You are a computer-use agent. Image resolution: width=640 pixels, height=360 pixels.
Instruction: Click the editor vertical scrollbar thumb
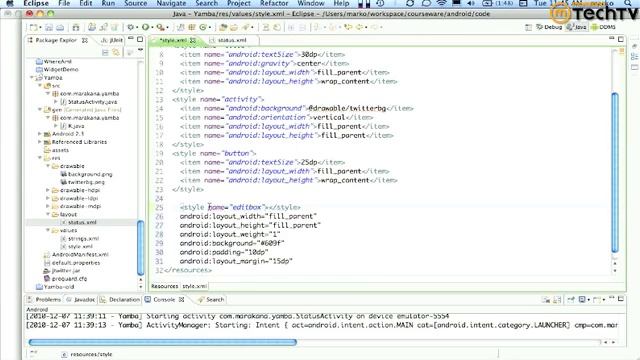coord(615,173)
